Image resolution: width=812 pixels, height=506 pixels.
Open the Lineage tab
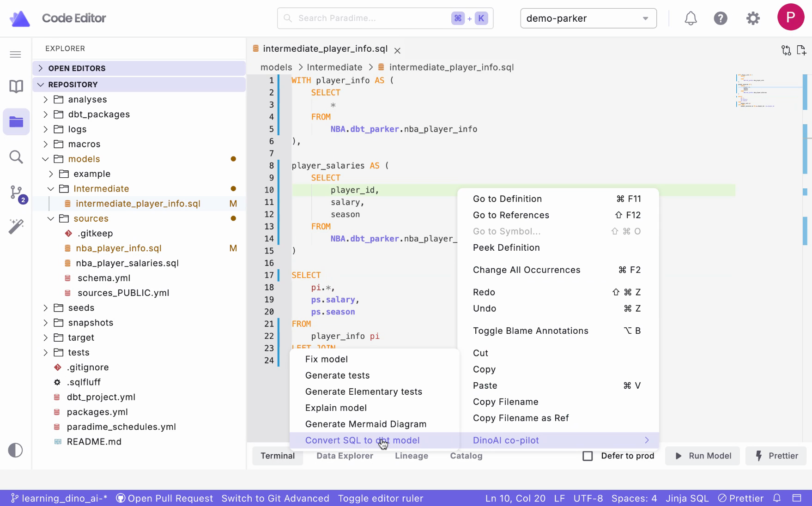(x=412, y=456)
